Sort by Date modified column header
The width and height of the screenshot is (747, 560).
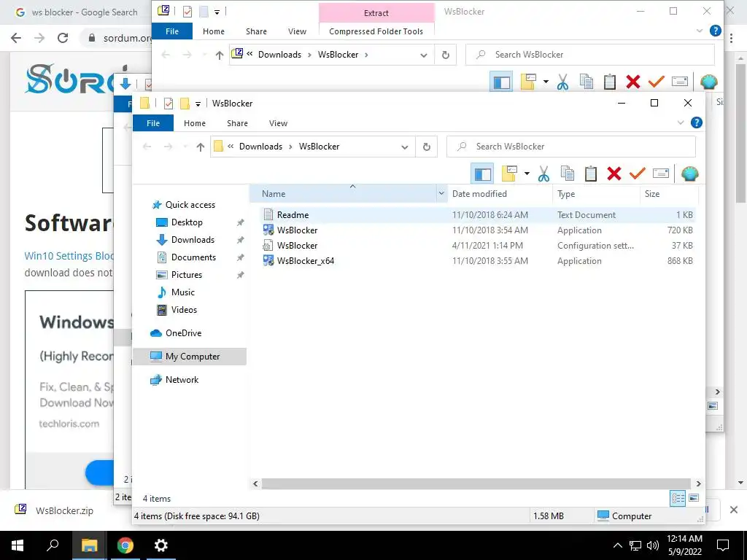[x=500, y=194]
